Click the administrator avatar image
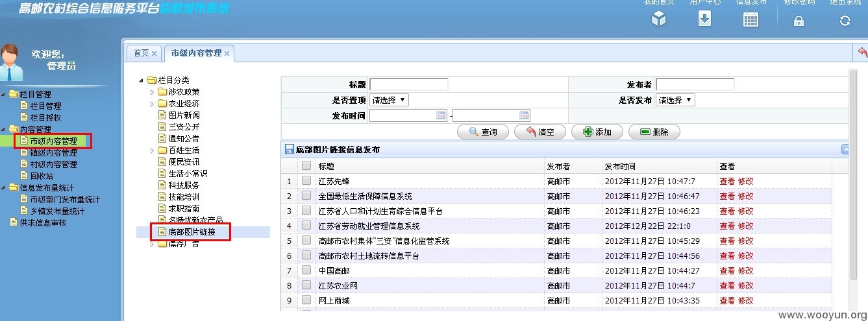 [x=11, y=62]
